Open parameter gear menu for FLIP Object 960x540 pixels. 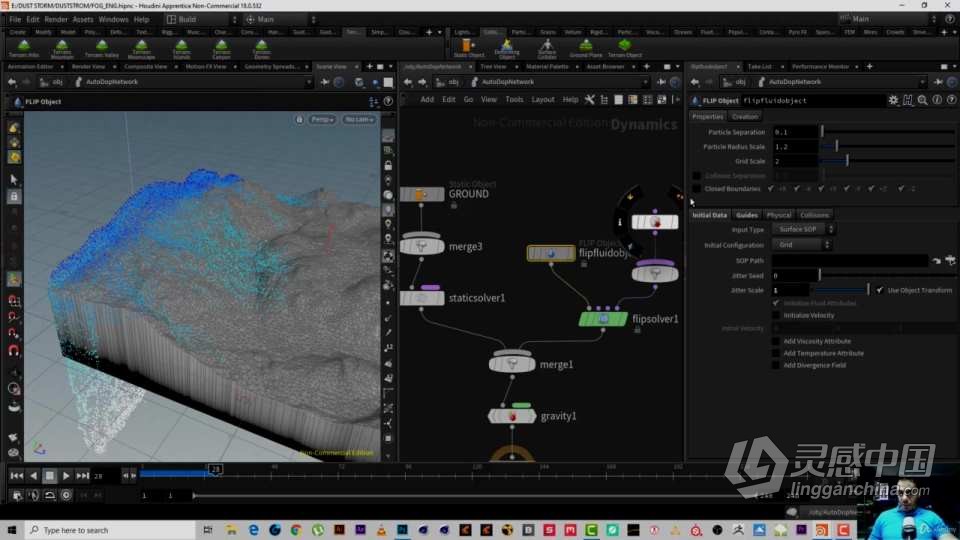coord(893,100)
